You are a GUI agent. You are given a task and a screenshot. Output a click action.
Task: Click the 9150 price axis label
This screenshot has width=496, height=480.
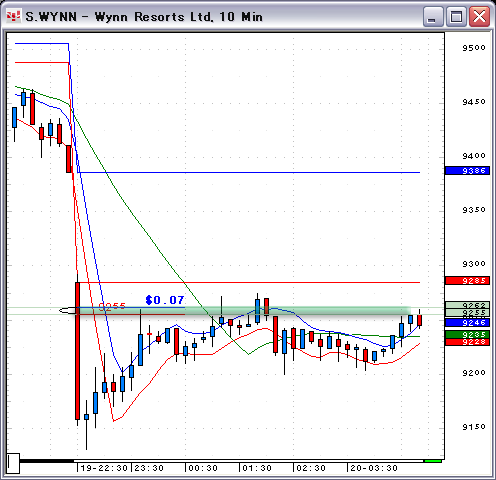click(474, 426)
